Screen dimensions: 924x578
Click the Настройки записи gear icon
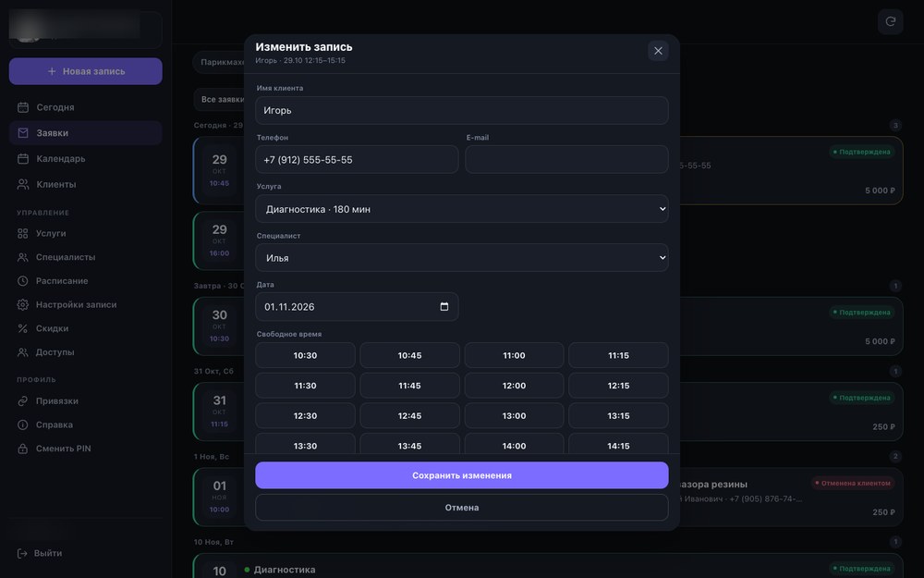[x=22, y=304]
